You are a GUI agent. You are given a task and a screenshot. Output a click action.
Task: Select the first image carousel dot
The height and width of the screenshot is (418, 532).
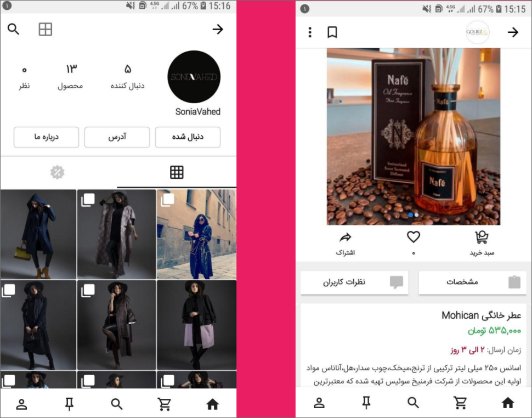click(411, 215)
